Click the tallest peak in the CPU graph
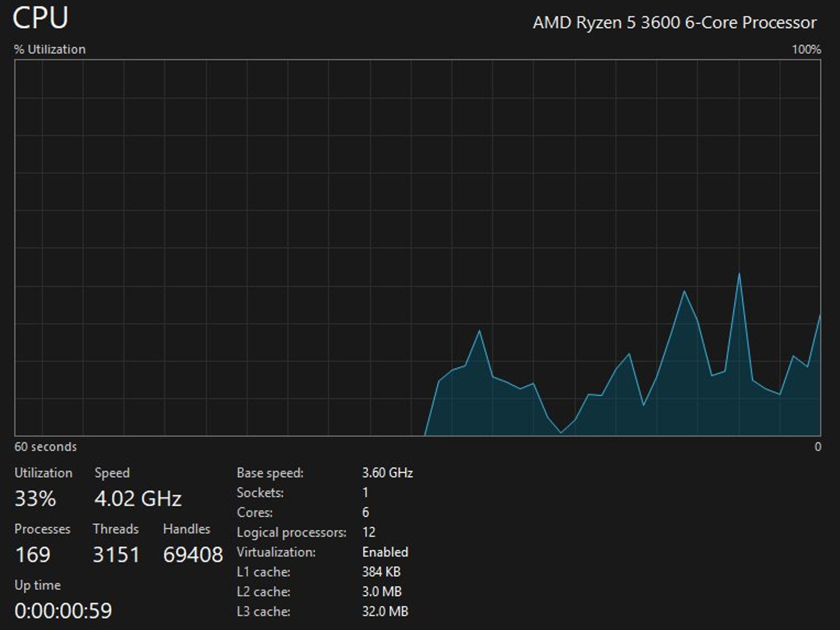Screen dimensions: 840x630 point(739,274)
